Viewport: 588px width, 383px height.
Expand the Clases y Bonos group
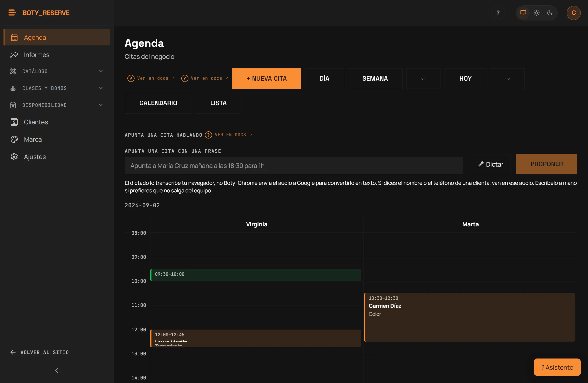(x=57, y=88)
